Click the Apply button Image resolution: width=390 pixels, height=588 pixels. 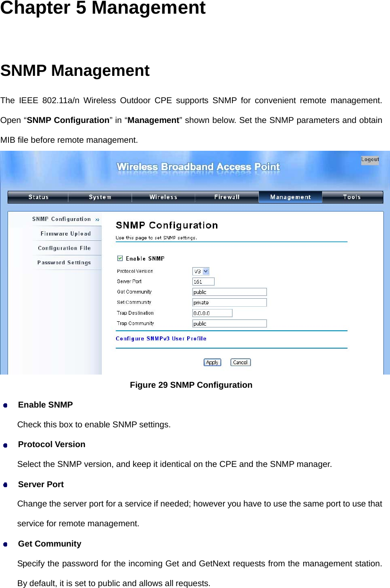pyautogui.click(x=212, y=362)
